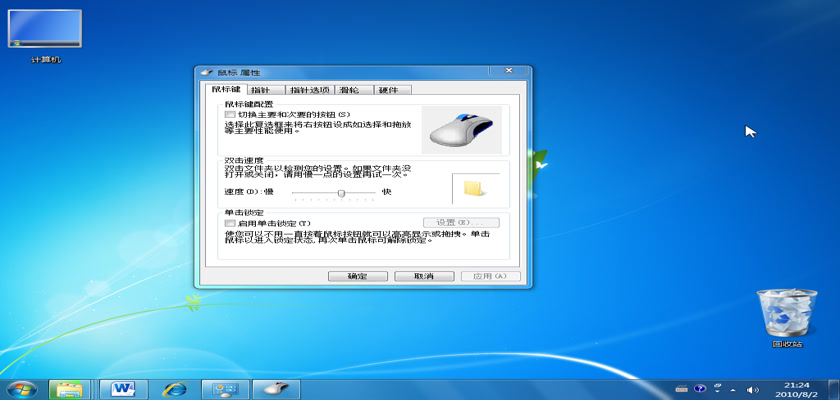Select the 滑轮 tab

tap(350, 90)
